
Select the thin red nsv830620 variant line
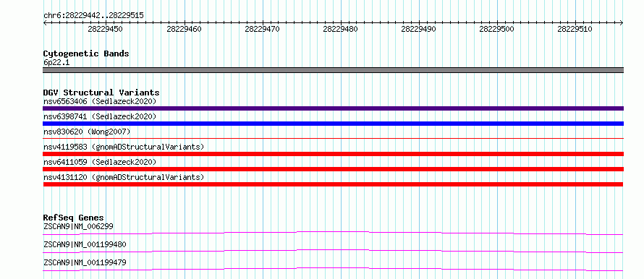(333, 139)
